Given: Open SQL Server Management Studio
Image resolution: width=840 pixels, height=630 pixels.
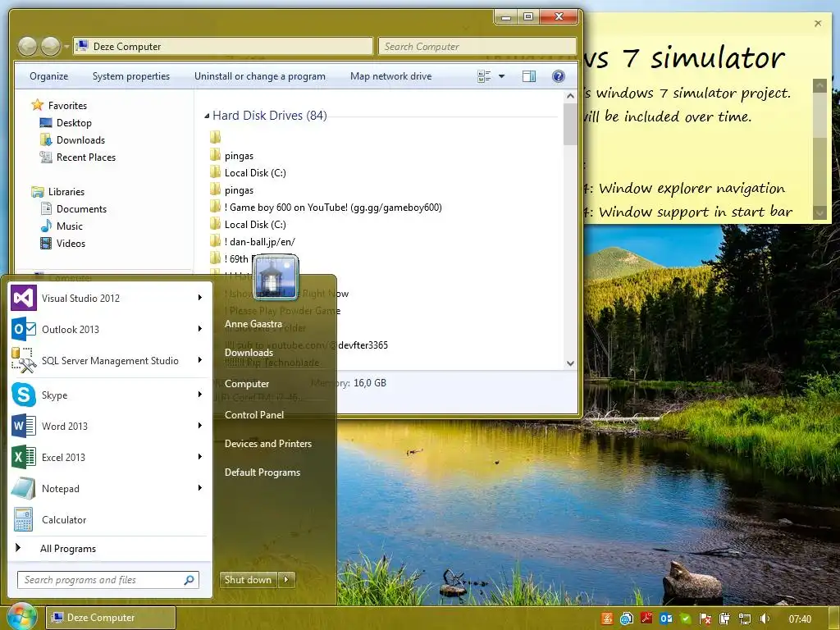Looking at the screenshot, I should pos(109,360).
